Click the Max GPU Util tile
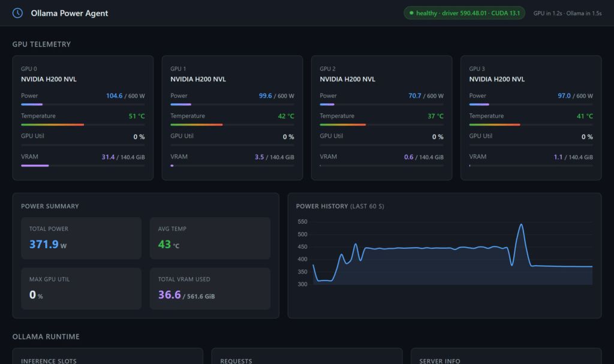Screen dimensions: 614x364 tap(81, 288)
